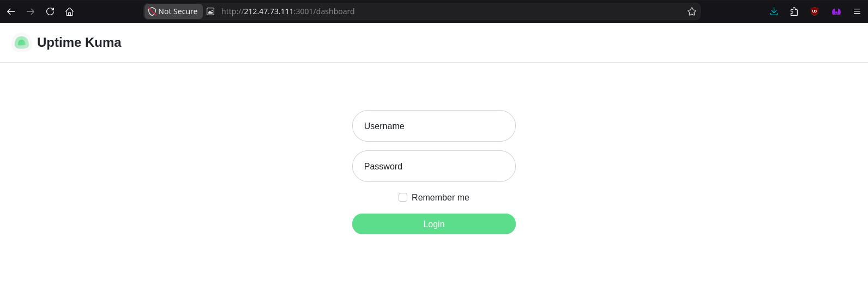
Task: Click the Uptime Kuma title link
Action: (x=79, y=42)
